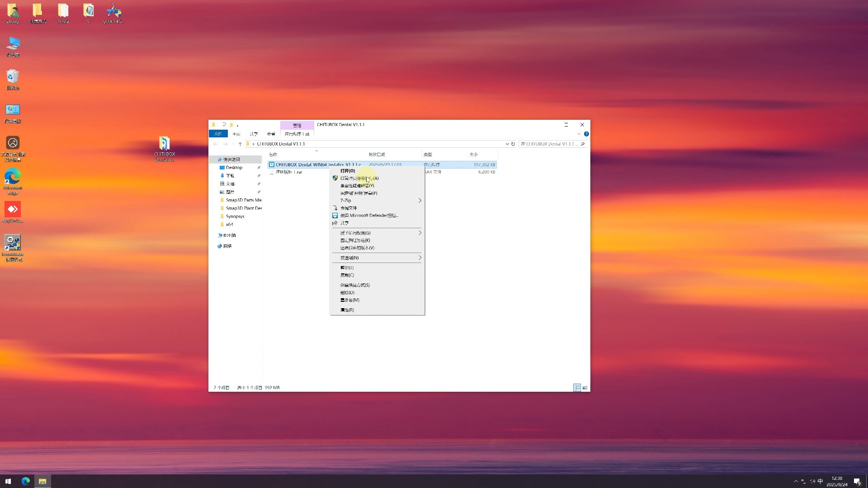The width and height of the screenshot is (868, 488).
Task: Unpin 下载 from quick access
Action: 259,176
